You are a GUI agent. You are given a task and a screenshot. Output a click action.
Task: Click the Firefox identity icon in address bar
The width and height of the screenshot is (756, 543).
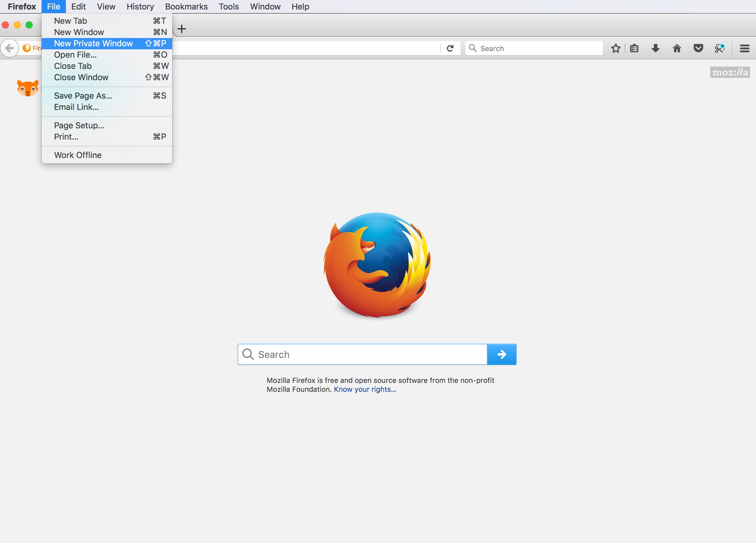click(27, 48)
